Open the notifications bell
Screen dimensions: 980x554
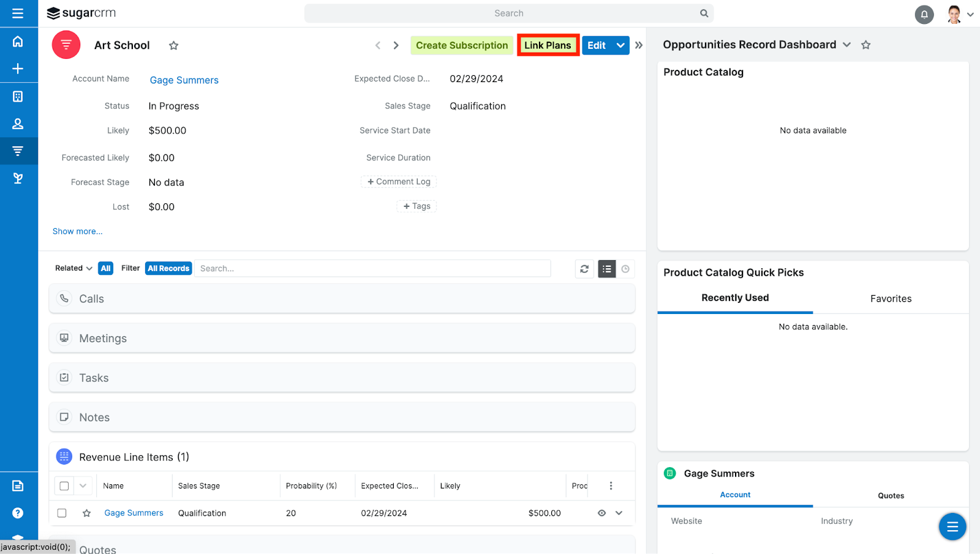924,13
